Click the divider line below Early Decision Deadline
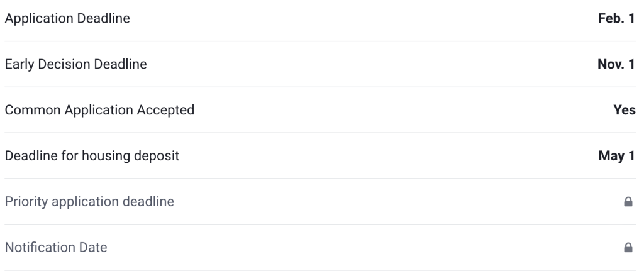The image size is (644, 271). 322,87
